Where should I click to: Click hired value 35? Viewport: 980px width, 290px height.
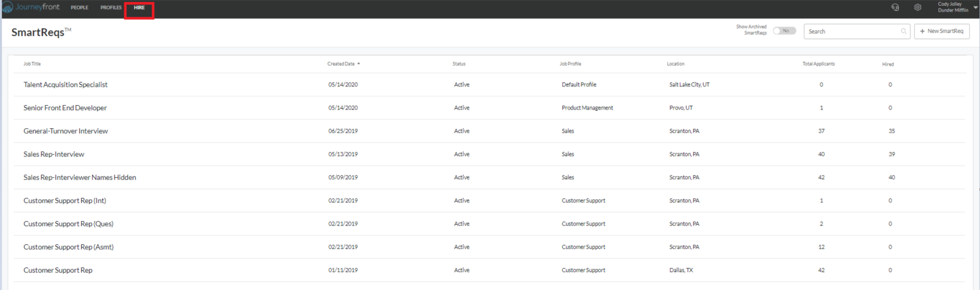[890, 131]
